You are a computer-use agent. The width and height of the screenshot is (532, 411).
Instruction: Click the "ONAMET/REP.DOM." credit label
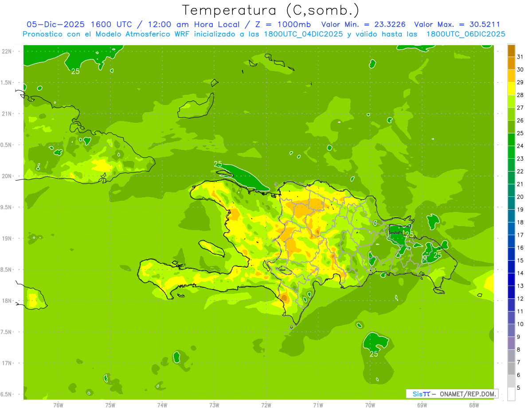(x=469, y=394)
